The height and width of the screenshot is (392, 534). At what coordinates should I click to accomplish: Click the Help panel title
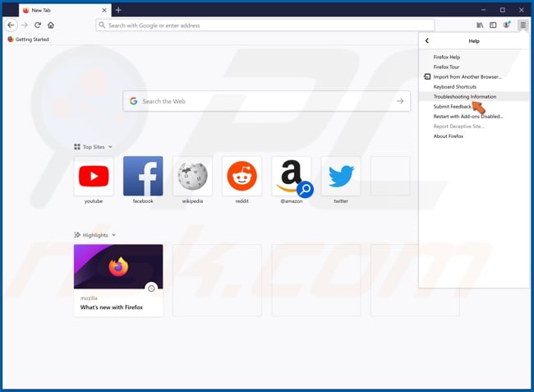pos(474,41)
